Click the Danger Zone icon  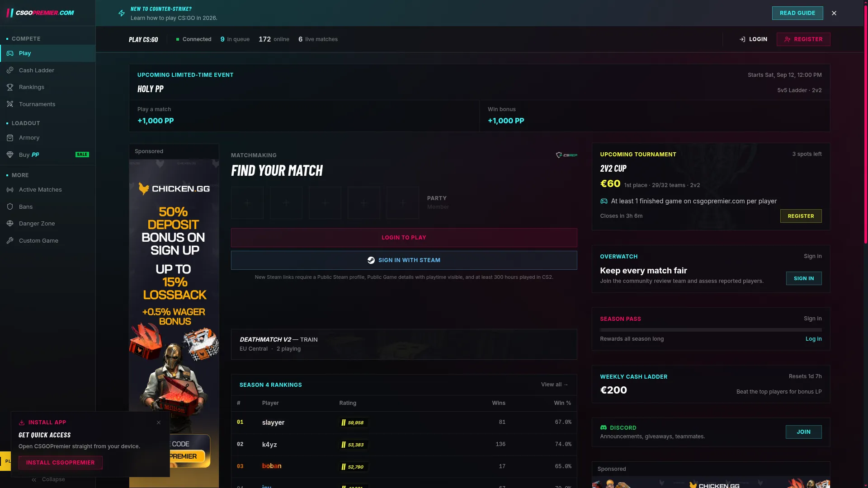point(10,224)
